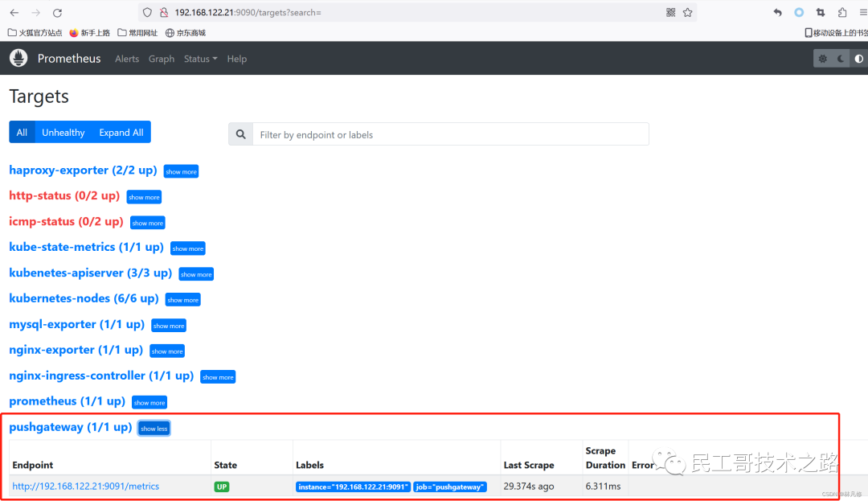The image size is (868, 501).
Task: Click the shield icon in the address bar
Action: click(x=146, y=12)
